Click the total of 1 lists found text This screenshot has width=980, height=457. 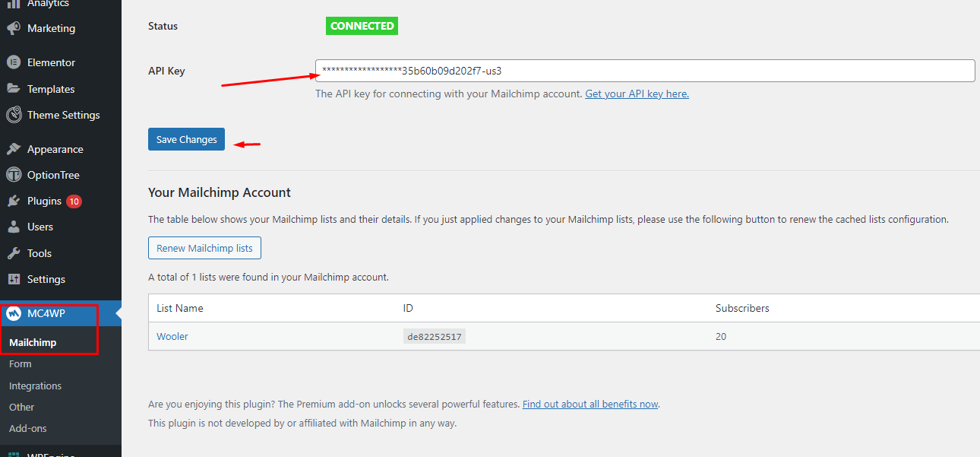(x=268, y=277)
